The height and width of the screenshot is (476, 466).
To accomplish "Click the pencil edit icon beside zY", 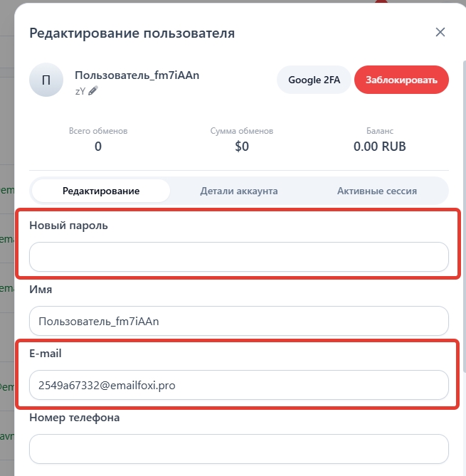I will point(92,90).
